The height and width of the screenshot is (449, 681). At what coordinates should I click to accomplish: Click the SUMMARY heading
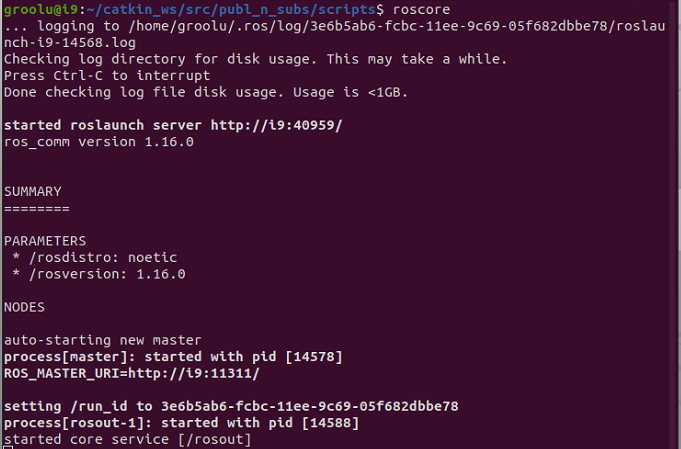(x=33, y=191)
